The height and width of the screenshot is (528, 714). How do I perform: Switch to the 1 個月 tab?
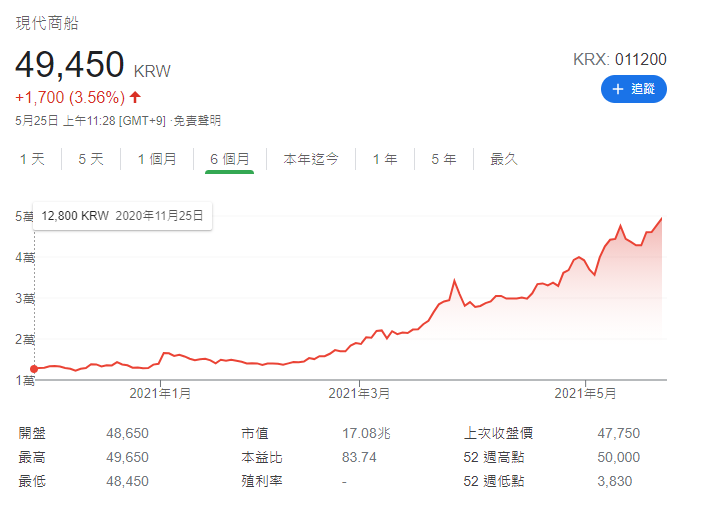(157, 159)
